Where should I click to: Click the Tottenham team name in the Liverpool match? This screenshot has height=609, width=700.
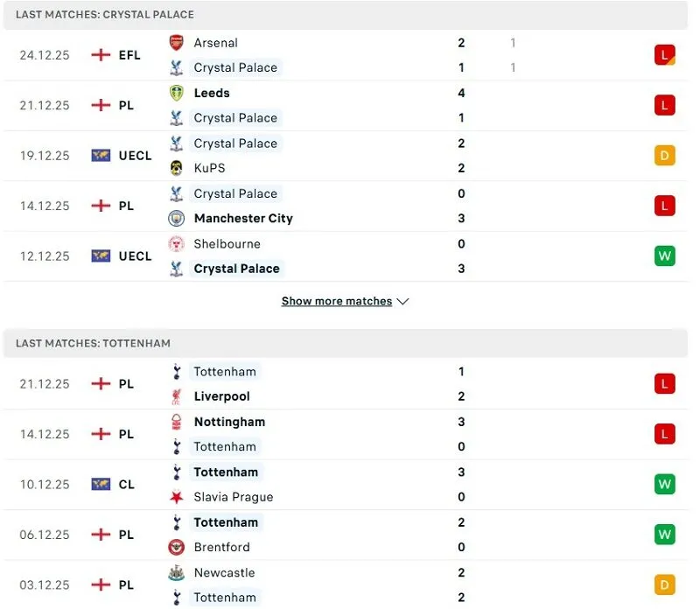pos(225,371)
